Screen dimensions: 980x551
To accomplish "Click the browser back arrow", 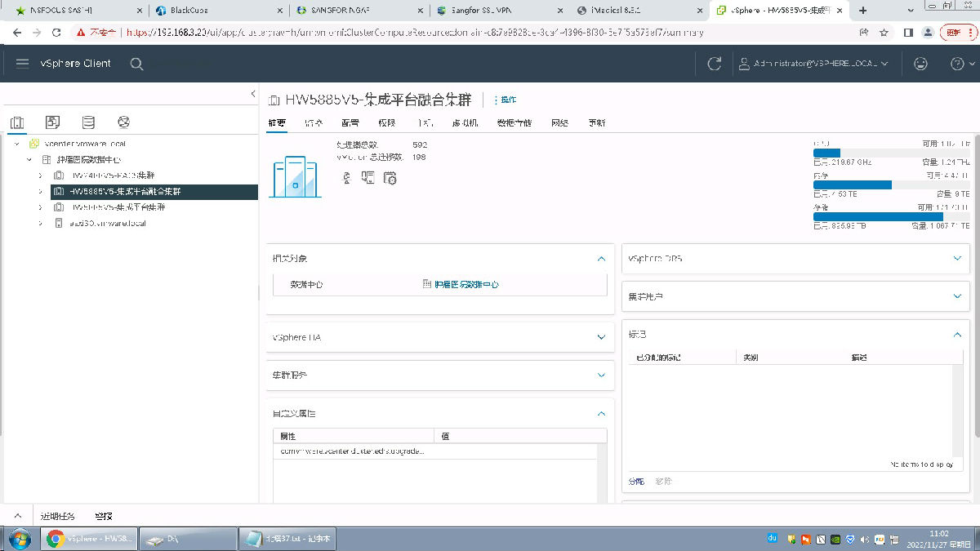I will (17, 33).
